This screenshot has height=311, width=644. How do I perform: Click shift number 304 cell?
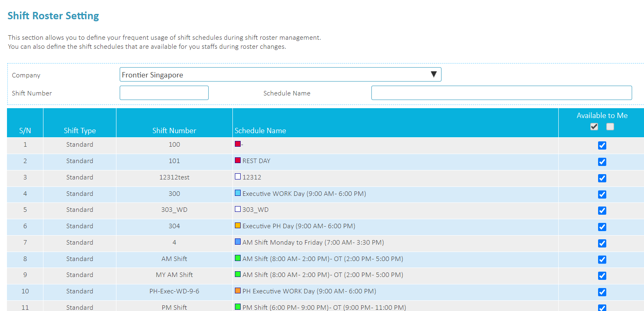174,226
